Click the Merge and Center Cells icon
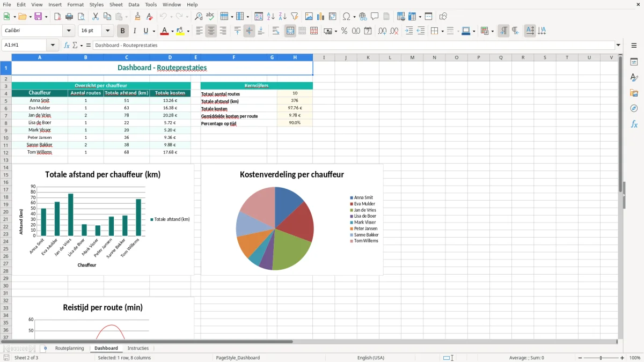This screenshot has height=362, width=644. (x=290, y=31)
